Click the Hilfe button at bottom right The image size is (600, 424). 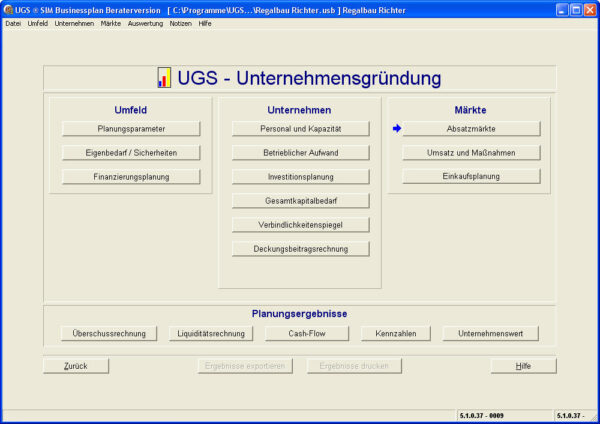[523, 366]
